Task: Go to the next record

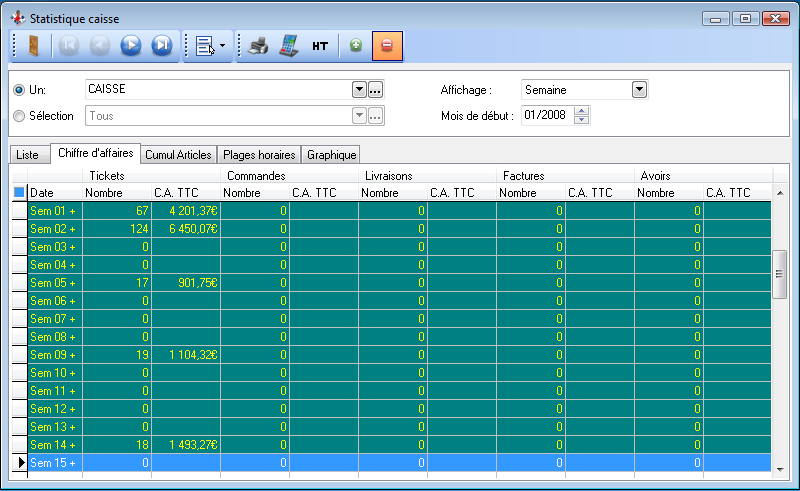Action: pyautogui.click(x=130, y=46)
